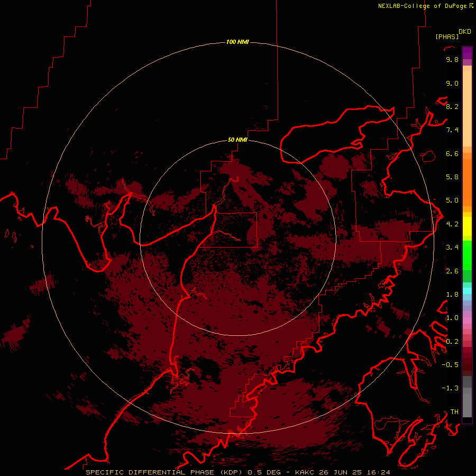This screenshot has width=476, height=476.
Task: Click the 100 NMI range ring label
Action: coord(237,42)
